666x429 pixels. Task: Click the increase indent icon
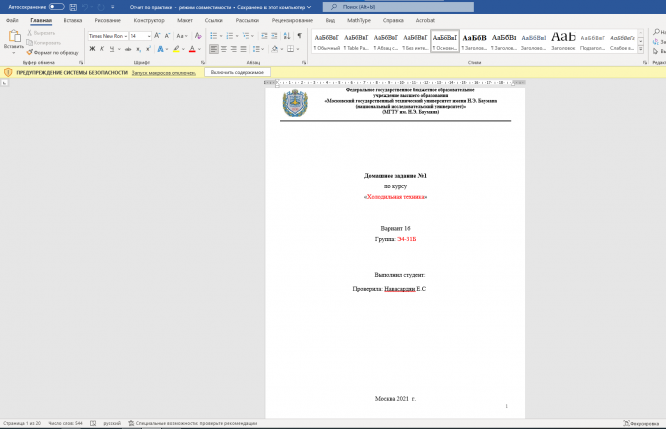click(274, 36)
